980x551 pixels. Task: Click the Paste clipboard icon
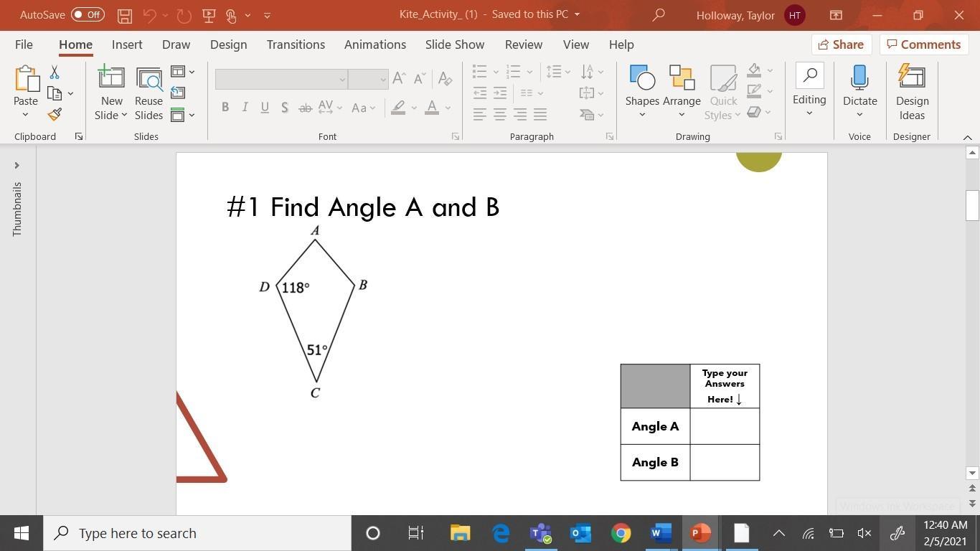[x=26, y=78]
